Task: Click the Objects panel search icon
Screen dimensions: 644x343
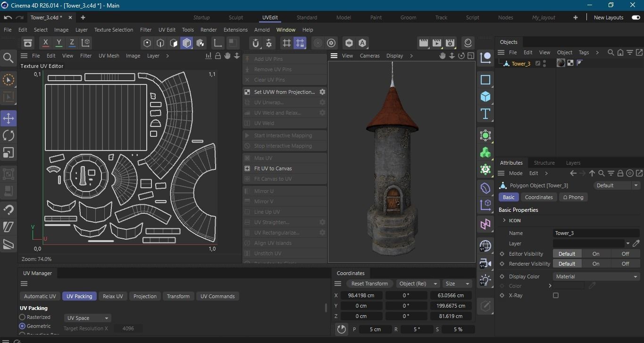Action: point(611,52)
